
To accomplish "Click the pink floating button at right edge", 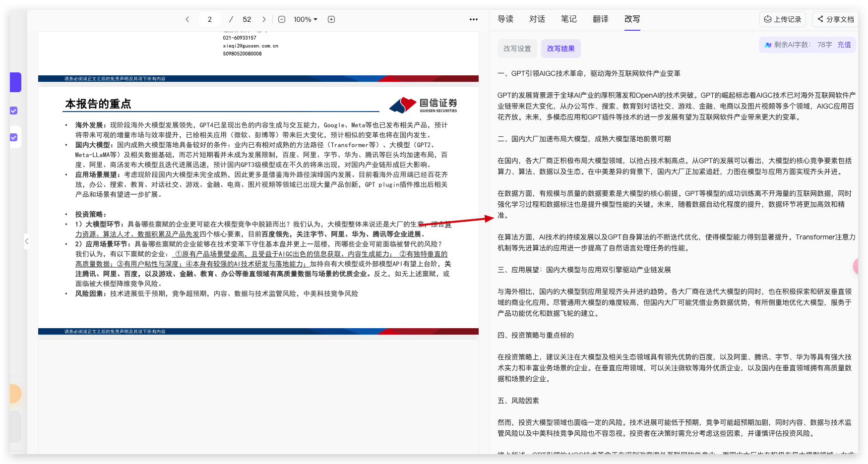I will click(856, 266).
